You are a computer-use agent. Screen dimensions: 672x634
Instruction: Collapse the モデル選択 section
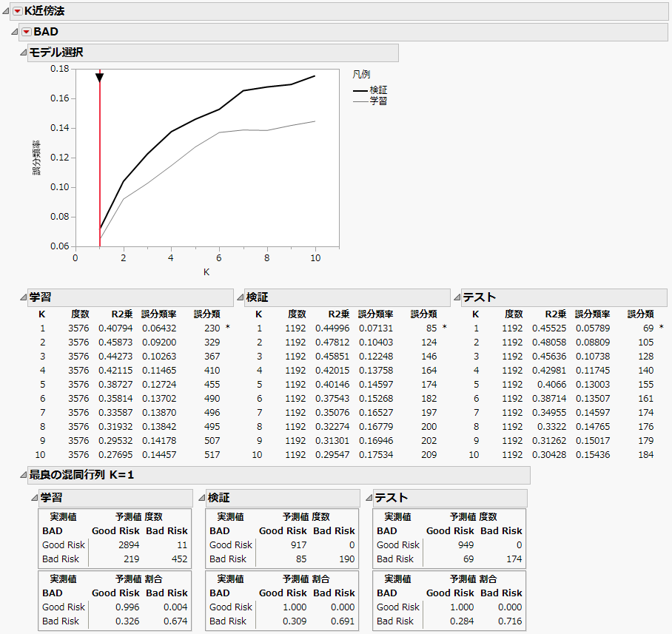click(x=23, y=53)
